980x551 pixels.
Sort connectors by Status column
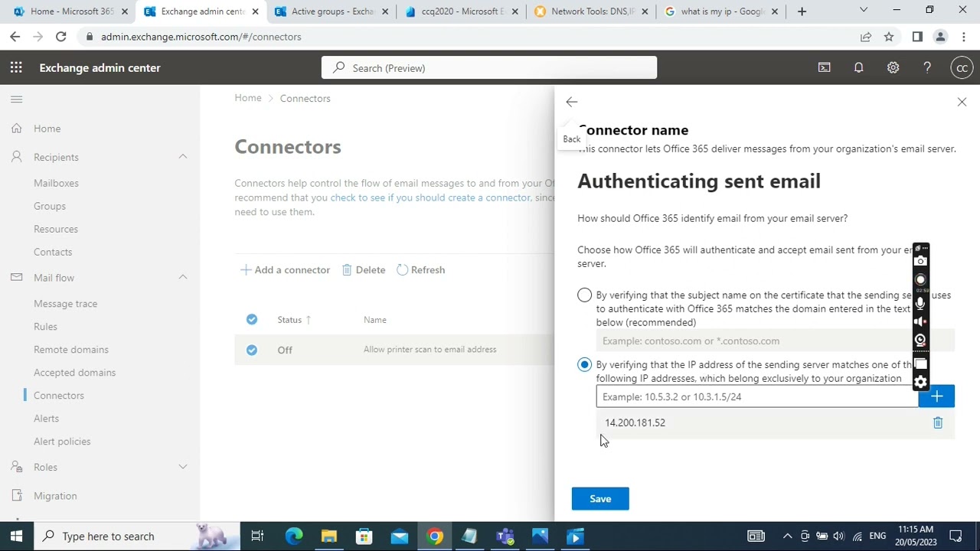pyautogui.click(x=294, y=320)
